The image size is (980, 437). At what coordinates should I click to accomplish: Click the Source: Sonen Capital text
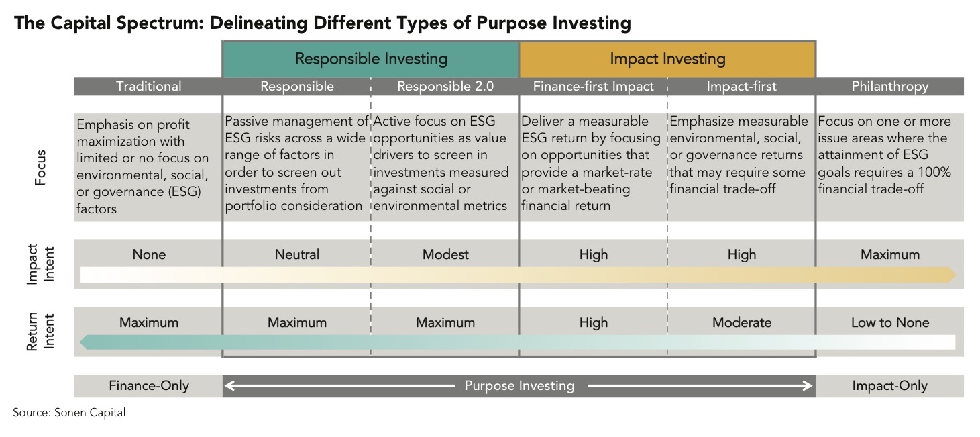69,413
